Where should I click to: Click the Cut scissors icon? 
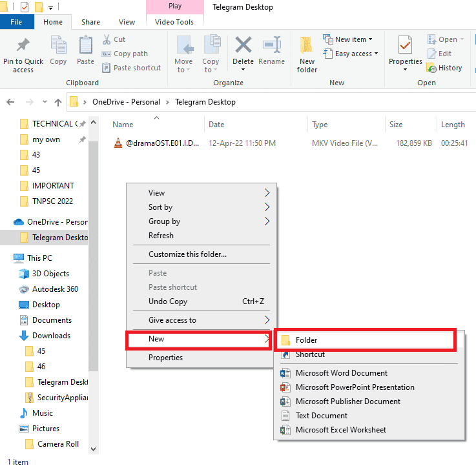click(x=107, y=39)
